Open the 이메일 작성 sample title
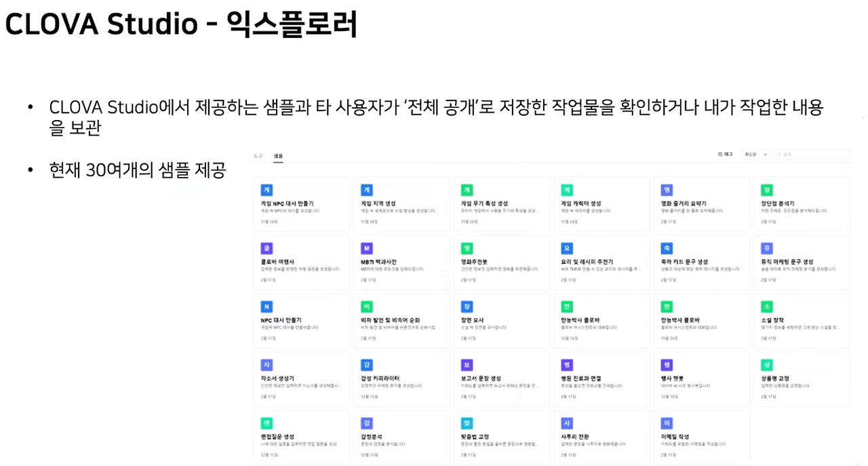This screenshot has height=466, width=868. 675,437
